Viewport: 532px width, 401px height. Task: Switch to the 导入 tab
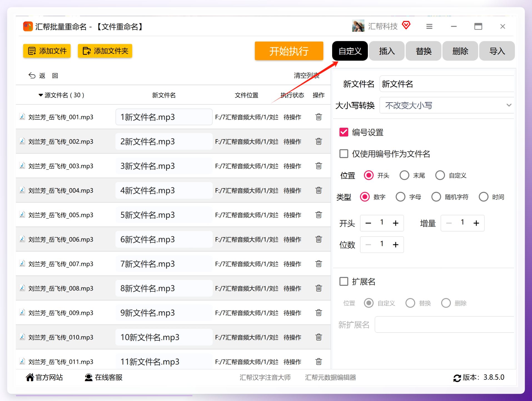coord(497,51)
